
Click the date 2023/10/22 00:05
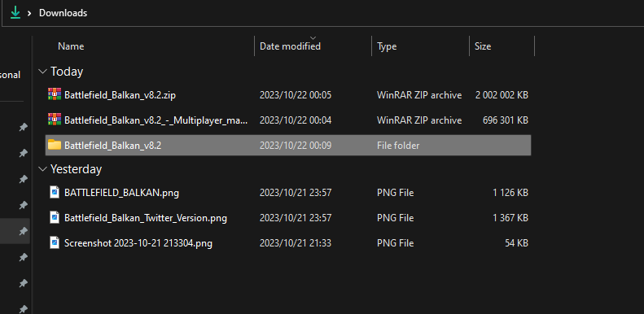(x=296, y=95)
